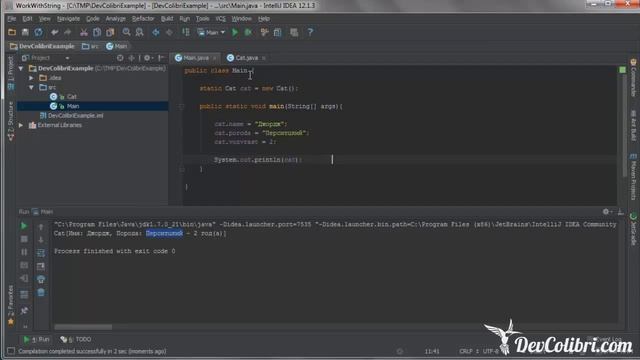The width and height of the screenshot is (640, 360).
Task: Select the Cat class in the tree
Action: [x=63, y=97]
